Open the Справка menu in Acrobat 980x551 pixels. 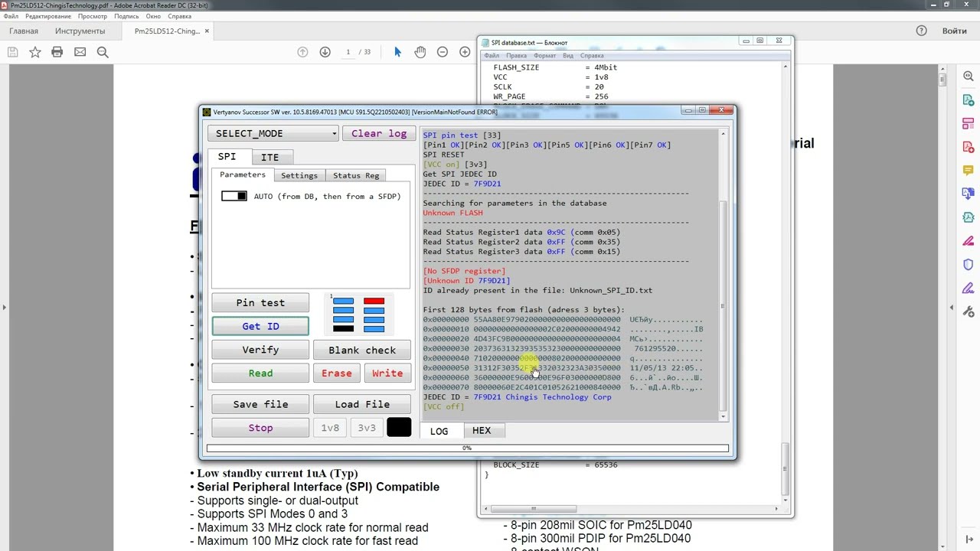point(179,16)
